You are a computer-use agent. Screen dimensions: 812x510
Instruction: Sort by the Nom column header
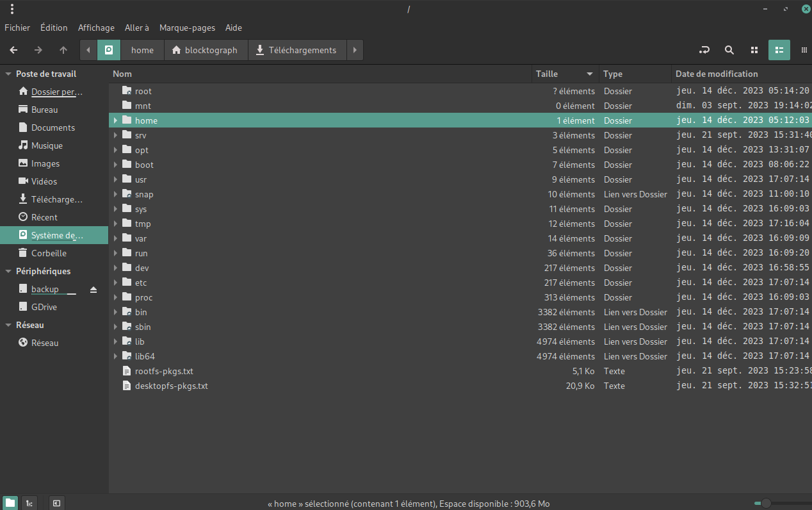click(320, 74)
